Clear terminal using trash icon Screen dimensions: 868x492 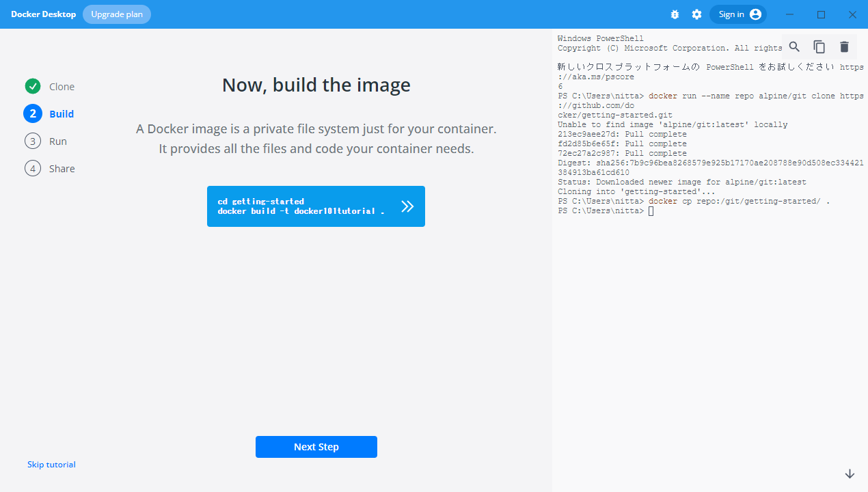pyautogui.click(x=844, y=46)
